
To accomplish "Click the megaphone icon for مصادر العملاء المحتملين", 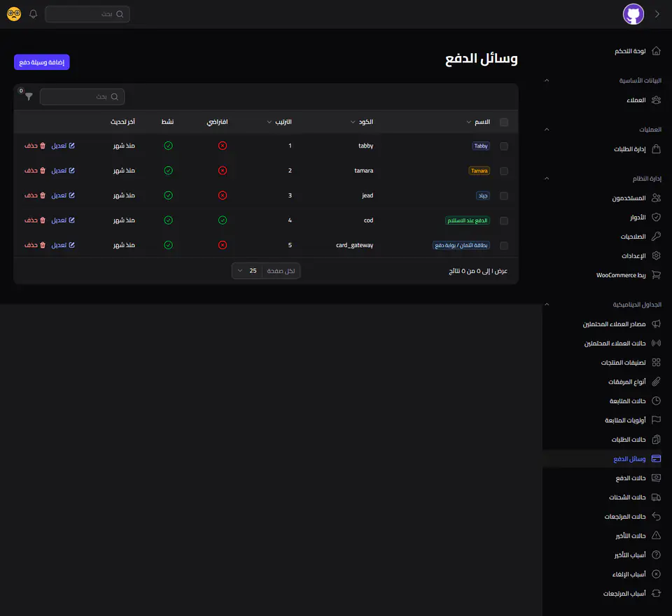I will point(656,323).
